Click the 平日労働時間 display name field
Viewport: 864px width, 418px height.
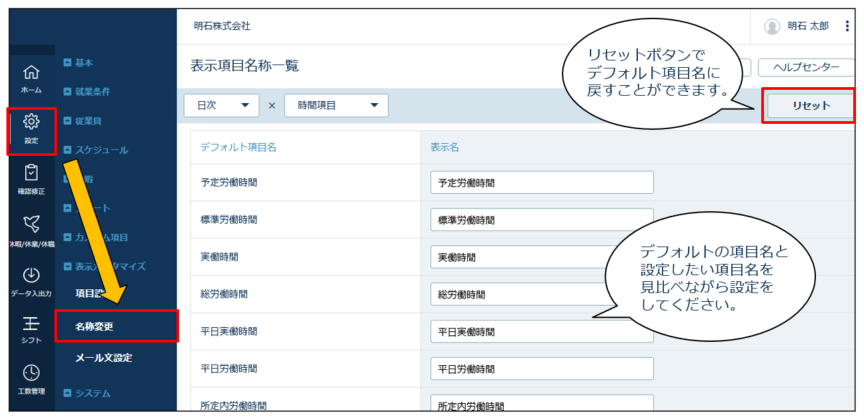[x=542, y=368]
